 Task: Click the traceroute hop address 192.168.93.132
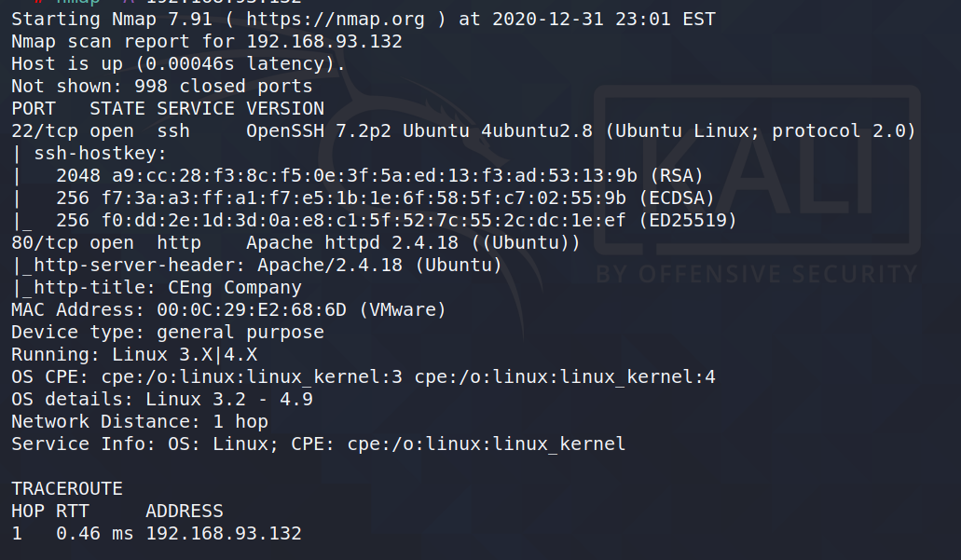223,533
